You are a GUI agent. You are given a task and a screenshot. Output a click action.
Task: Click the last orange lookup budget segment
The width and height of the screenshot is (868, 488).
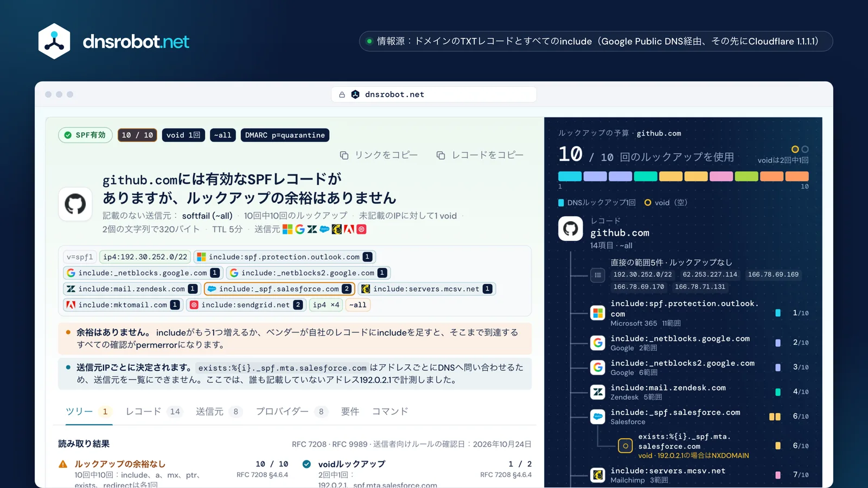tap(797, 176)
